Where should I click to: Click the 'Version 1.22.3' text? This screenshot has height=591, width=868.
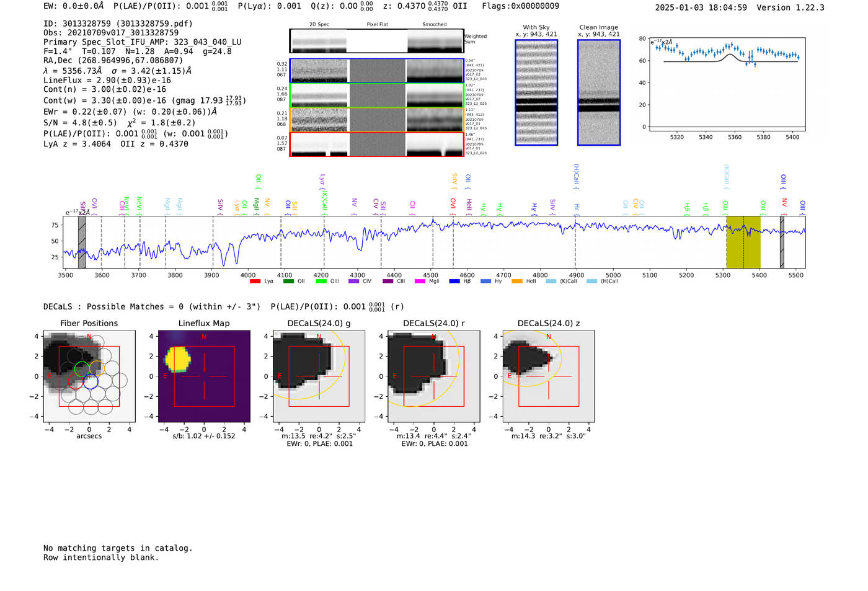[790, 7]
